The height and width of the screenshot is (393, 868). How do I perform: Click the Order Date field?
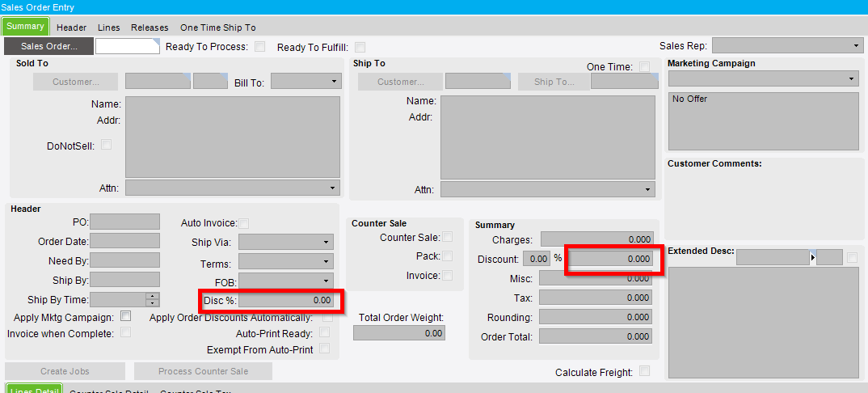point(124,241)
